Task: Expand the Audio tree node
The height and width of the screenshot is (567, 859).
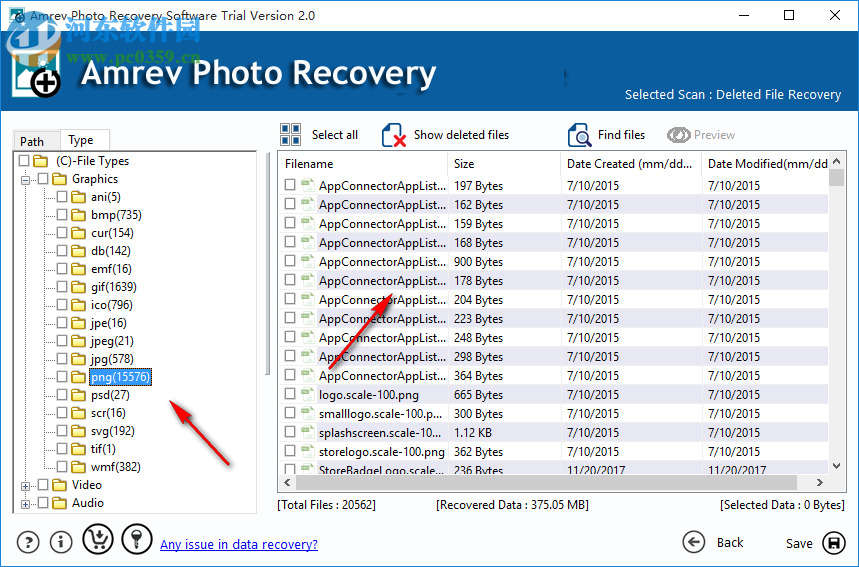Action: click(x=25, y=504)
